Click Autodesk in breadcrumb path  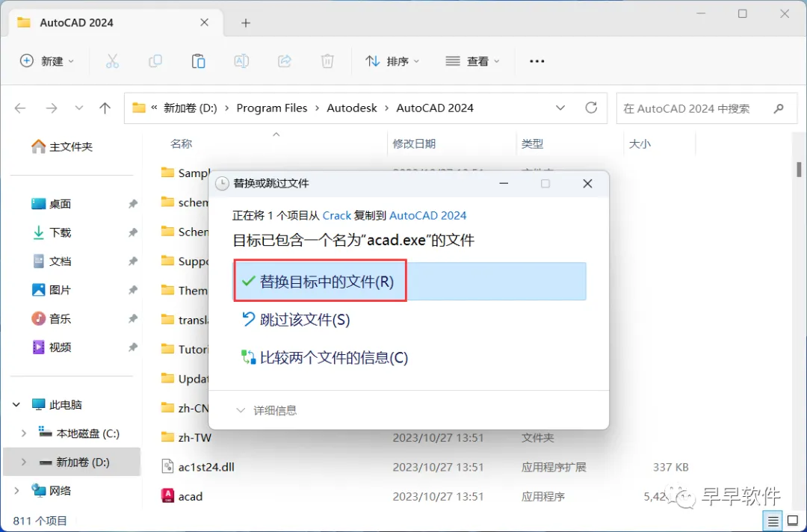pyautogui.click(x=352, y=108)
